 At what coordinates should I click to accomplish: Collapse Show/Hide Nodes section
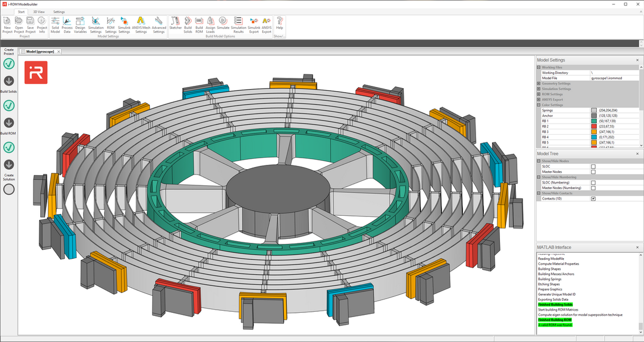(x=539, y=161)
